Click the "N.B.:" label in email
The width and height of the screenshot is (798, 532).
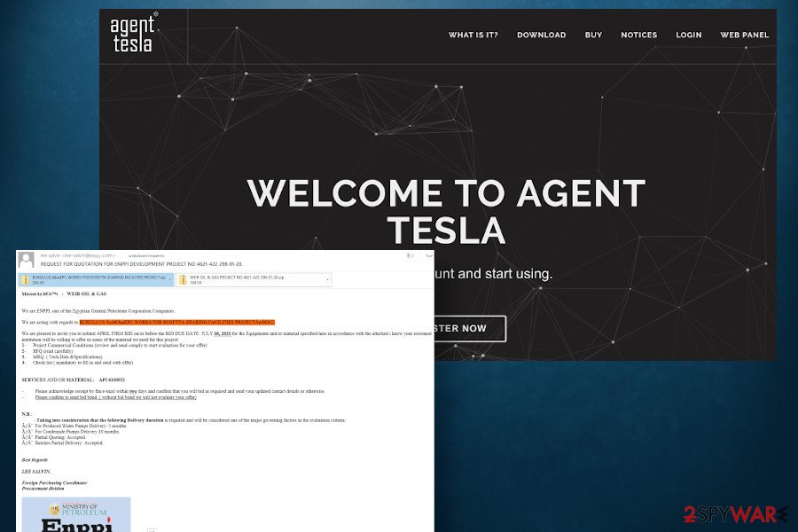[x=27, y=414]
